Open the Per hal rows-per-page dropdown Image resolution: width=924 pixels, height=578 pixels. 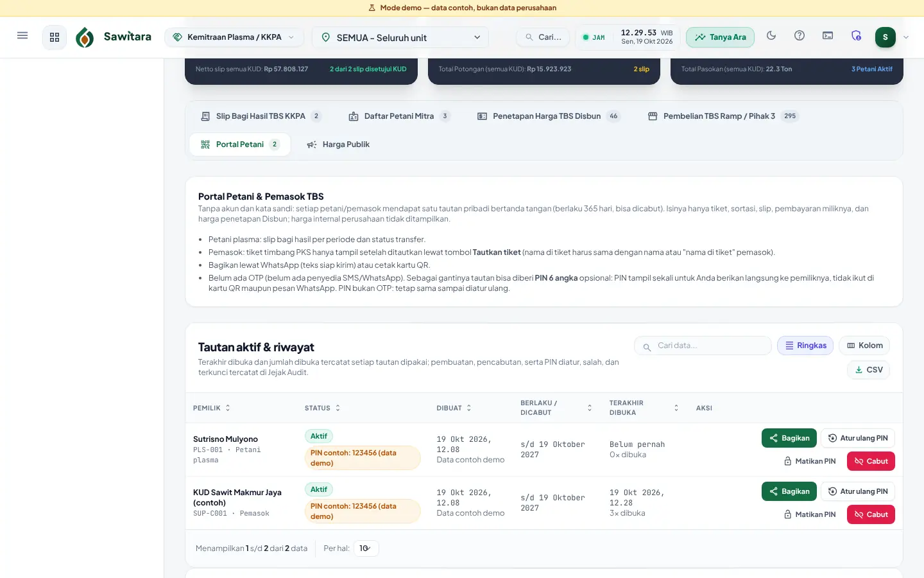click(366, 548)
